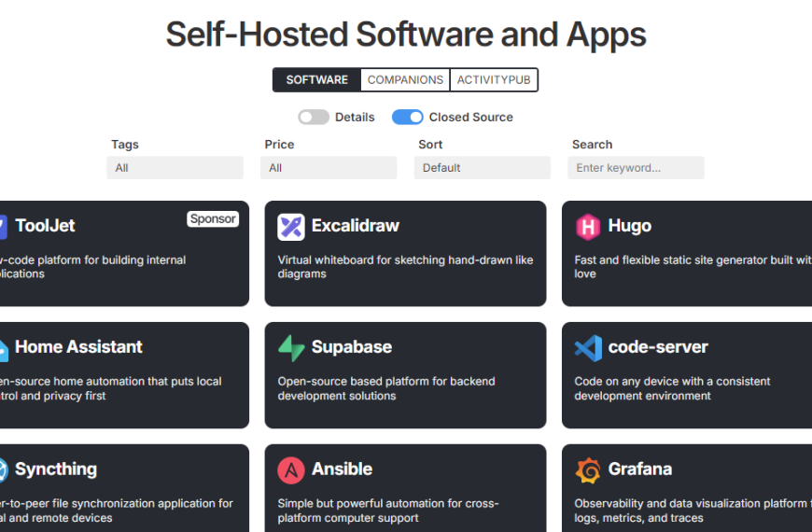Select the SOFTWARE tab
812x532 pixels.
(x=317, y=79)
